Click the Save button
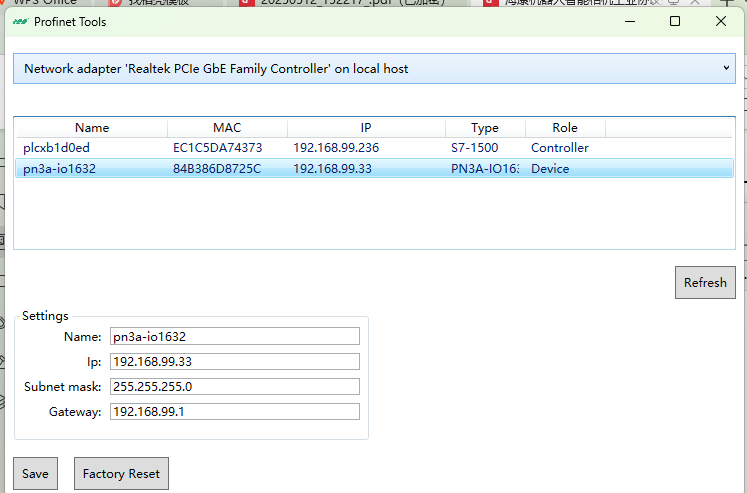Screen dimensions: 747x493 pos(35,473)
